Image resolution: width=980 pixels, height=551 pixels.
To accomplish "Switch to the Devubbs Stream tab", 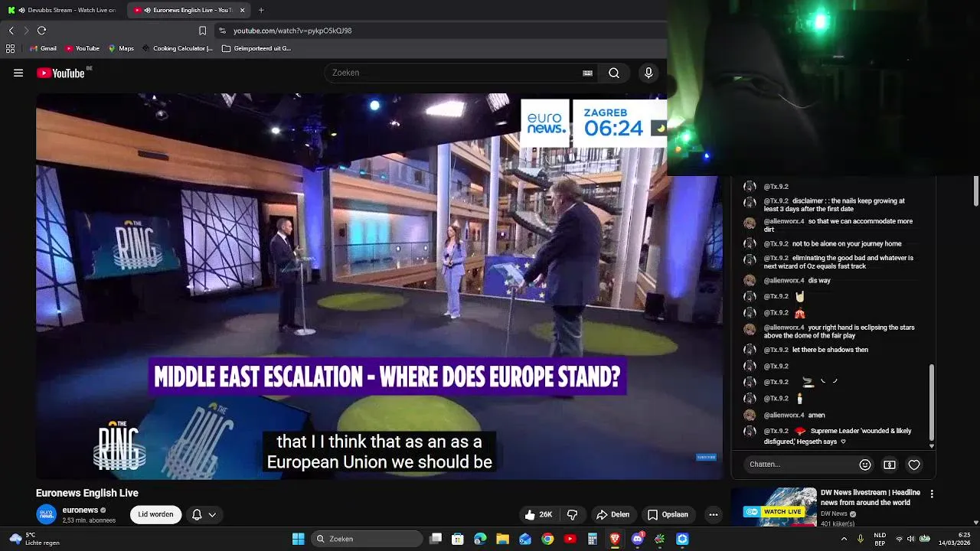I will [x=61, y=10].
